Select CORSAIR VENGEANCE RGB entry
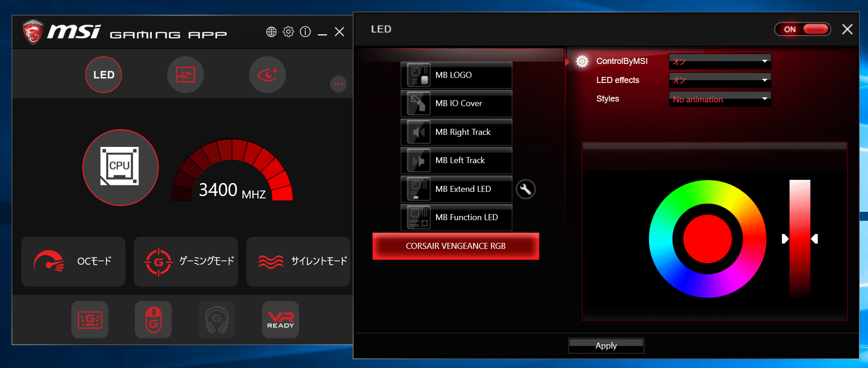This screenshot has height=368, width=868. pyautogui.click(x=456, y=246)
